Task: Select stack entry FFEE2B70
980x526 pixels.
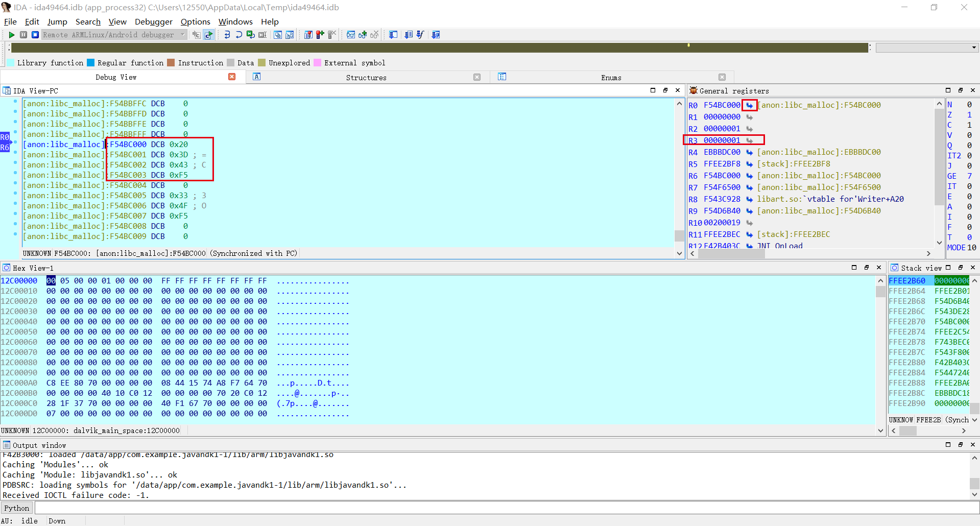Action: [929, 322]
